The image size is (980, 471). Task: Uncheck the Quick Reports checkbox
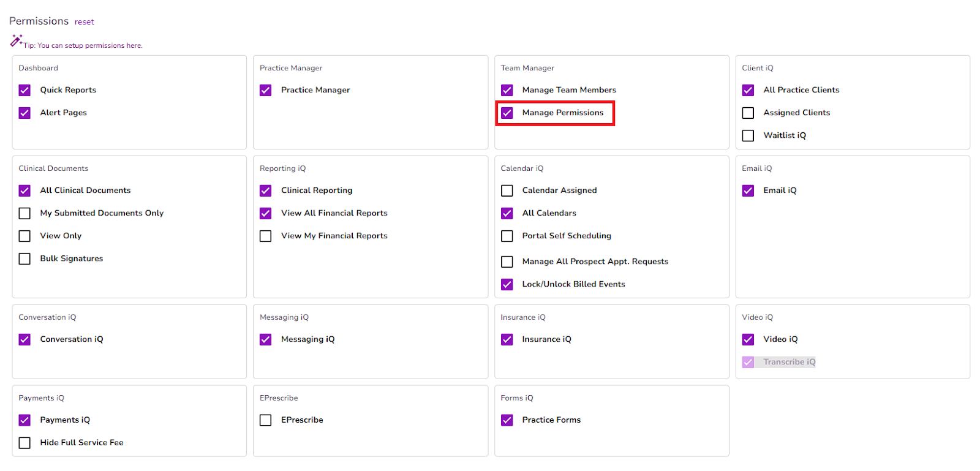(24, 90)
